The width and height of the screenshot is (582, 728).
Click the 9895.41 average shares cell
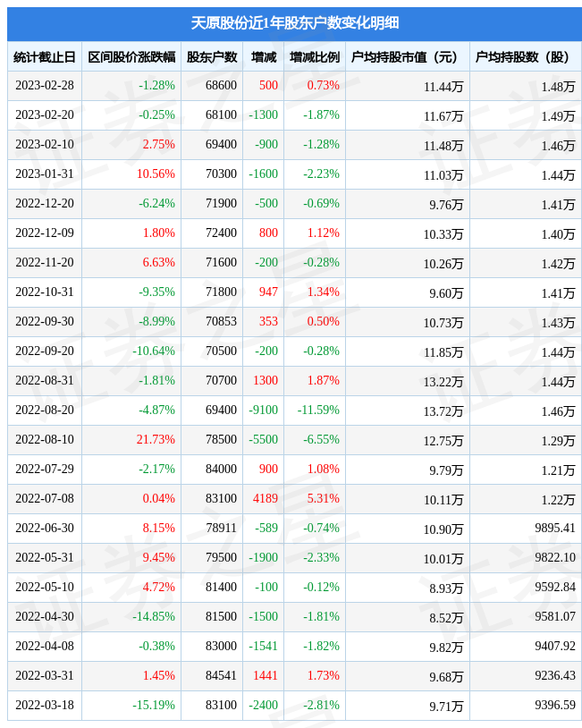click(x=555, y=528)
